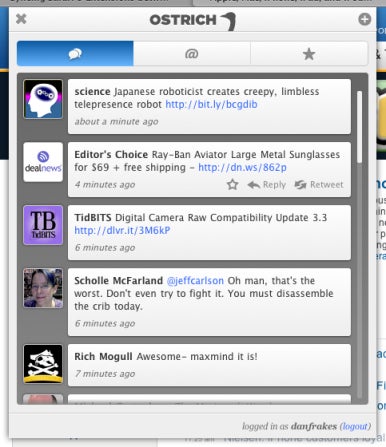Open the favorites star tab
The height and width of the screenshot is (447, 386).
tap(309, 53)
